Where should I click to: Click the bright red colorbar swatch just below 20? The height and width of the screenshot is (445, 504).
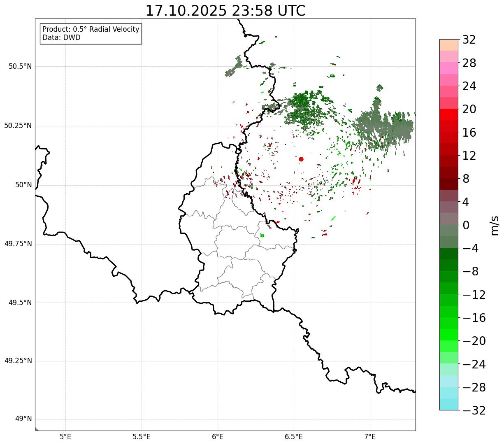point(448,115)
